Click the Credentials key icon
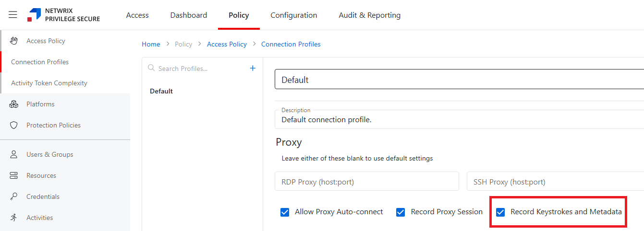The height and width of the screenshot is (231, 644). pyautogui.click(x=14, y=196)
